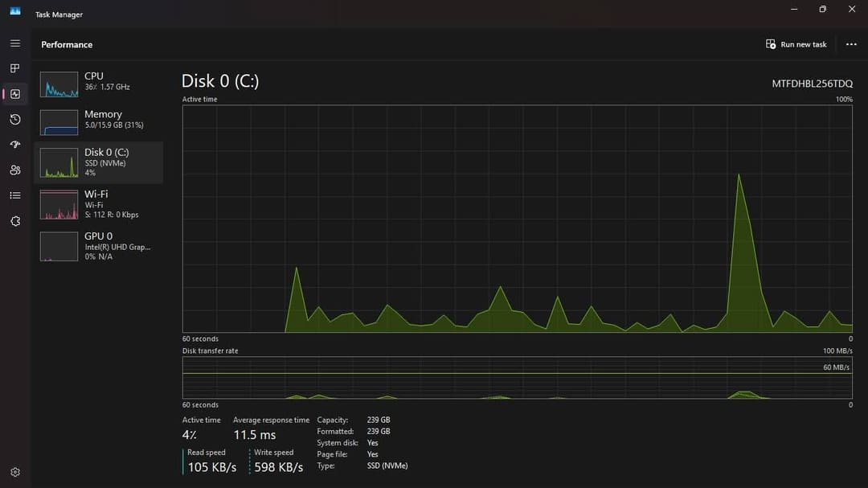Viewport: 868px width, 488px height.
Task: Click the SSD (NVMe) Type value
Action: [x=387, y=465]
